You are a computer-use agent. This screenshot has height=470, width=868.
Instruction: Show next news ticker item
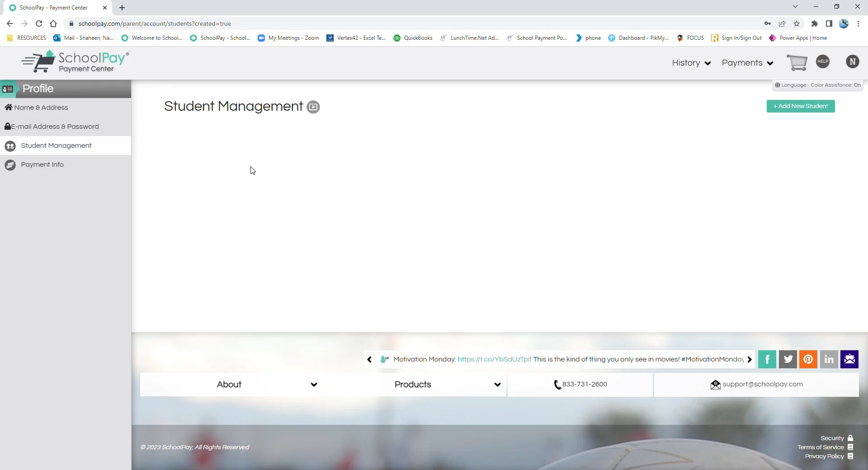[749, 359]
